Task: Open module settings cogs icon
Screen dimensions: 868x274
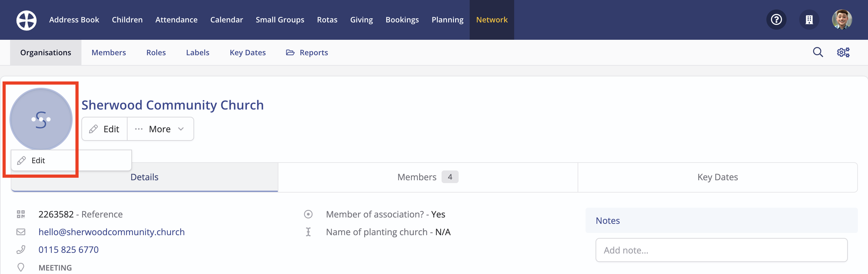Action: click(x=843, y=52)
